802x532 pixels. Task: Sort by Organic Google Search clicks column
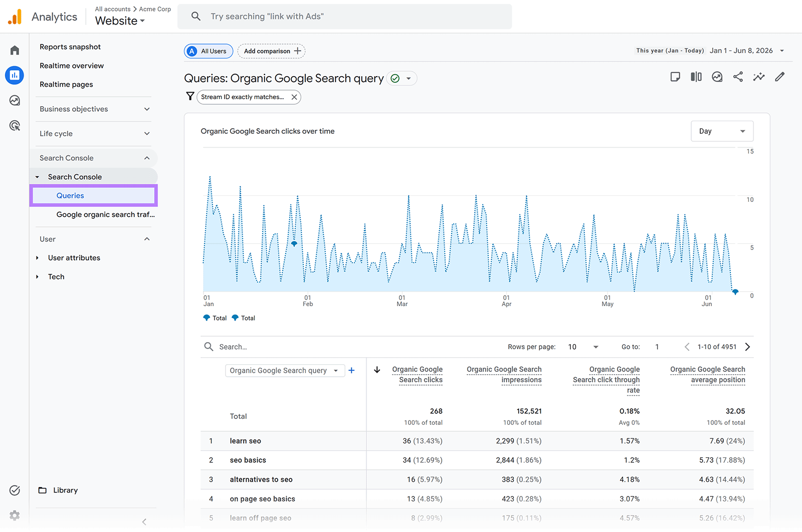click(417, 375)
